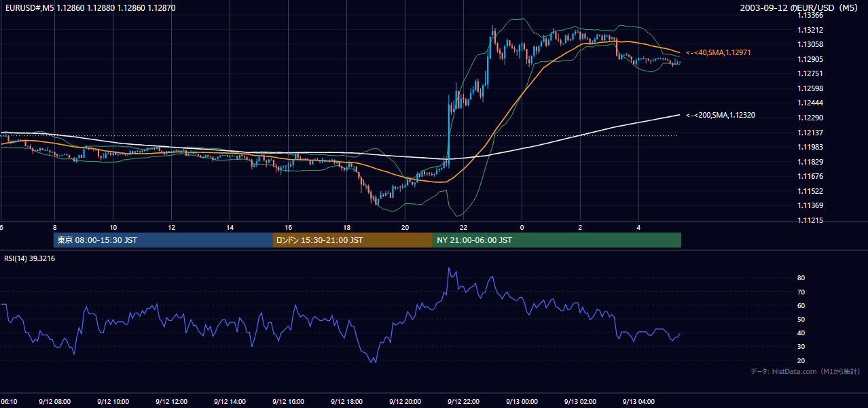This screenshot has height=408, width=868.
Task: Click the 9/12 14:00 date label
Action: point(230,402)
